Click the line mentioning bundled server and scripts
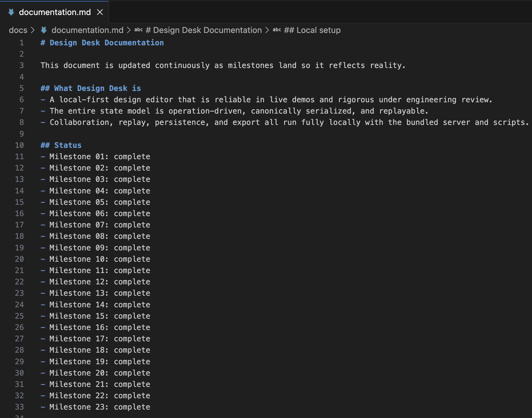This screenshot has height=418, width=532. point(264,122)
